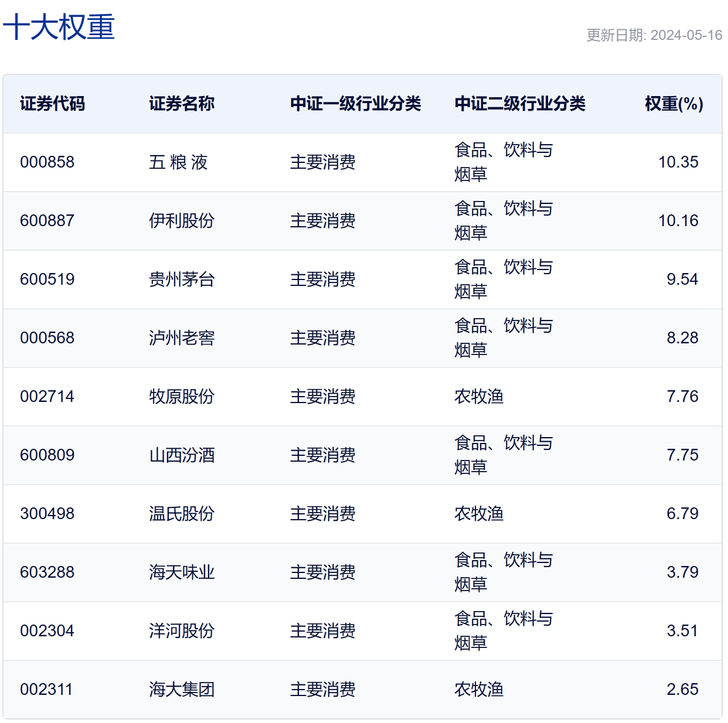Screen dimensions: 728x723
Task: Click the weight value 10.16
Action: click(x=678, y=221)
